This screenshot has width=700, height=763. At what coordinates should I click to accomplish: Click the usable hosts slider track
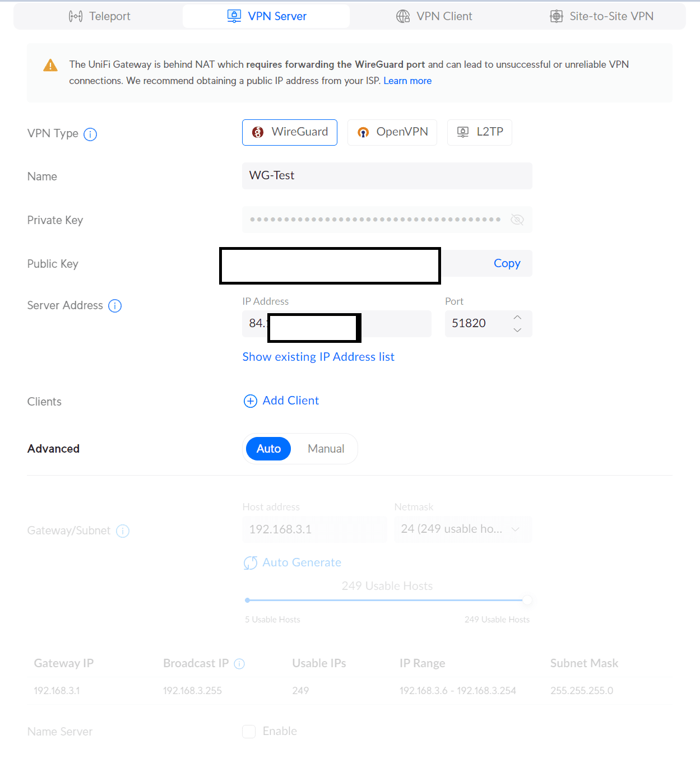[387, 600]
